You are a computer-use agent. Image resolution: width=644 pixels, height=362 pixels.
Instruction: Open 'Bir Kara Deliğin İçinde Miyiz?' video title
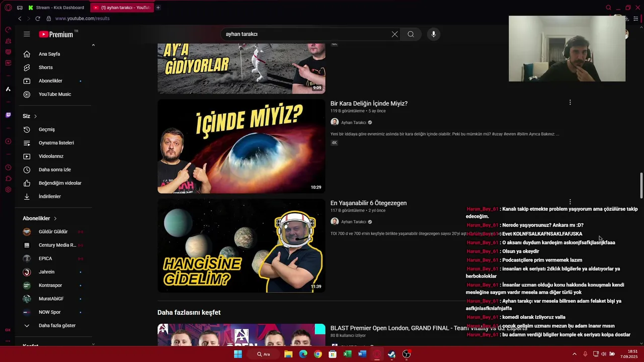(x=369, y=104)
